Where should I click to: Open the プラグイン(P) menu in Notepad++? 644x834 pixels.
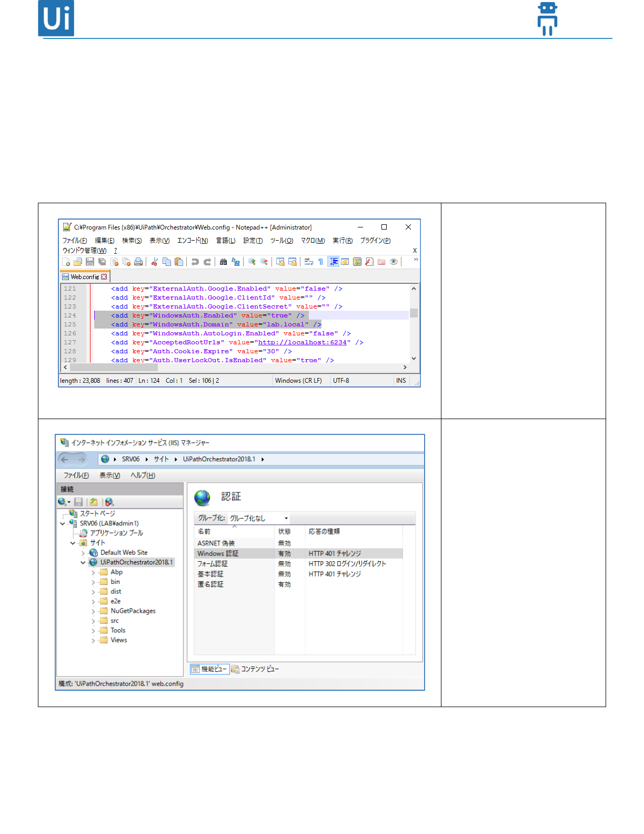click(x=375, y=241)
